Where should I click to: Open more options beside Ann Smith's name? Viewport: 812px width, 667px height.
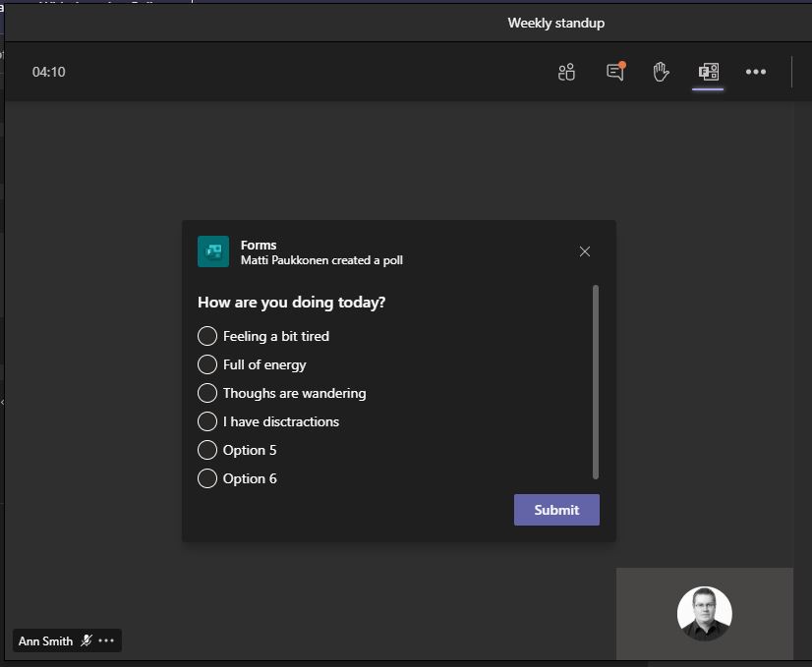point(105,640)
